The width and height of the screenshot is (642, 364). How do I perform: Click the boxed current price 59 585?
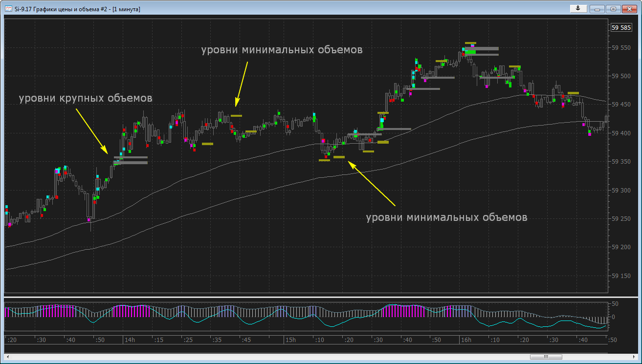click(x=621, y=28)
